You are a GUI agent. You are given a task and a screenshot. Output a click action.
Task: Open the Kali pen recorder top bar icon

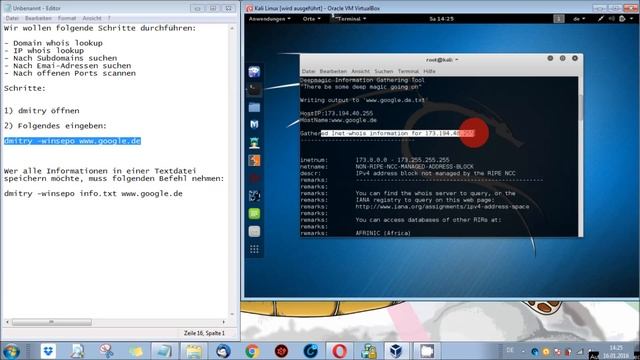point(601,19)
